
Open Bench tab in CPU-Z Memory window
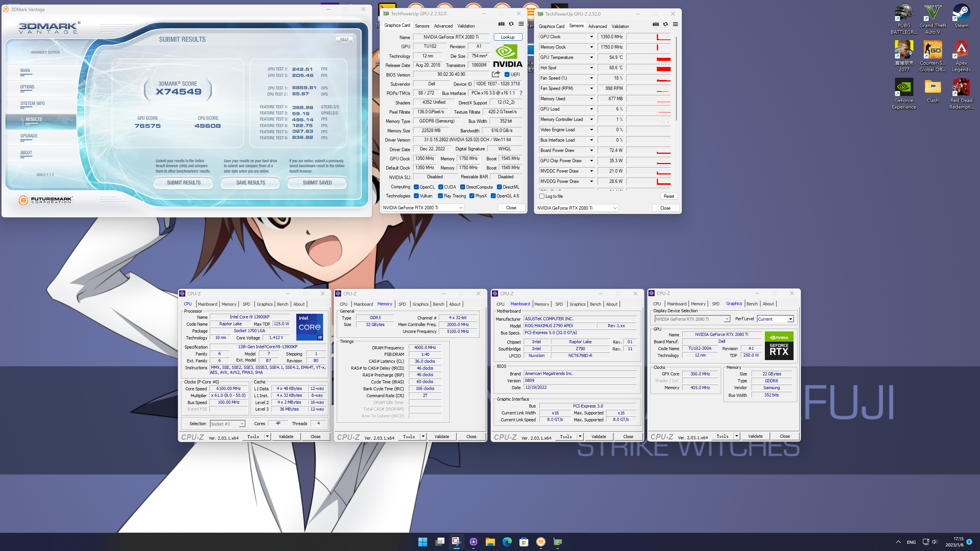pyautogui.click(x=438, y=304)
